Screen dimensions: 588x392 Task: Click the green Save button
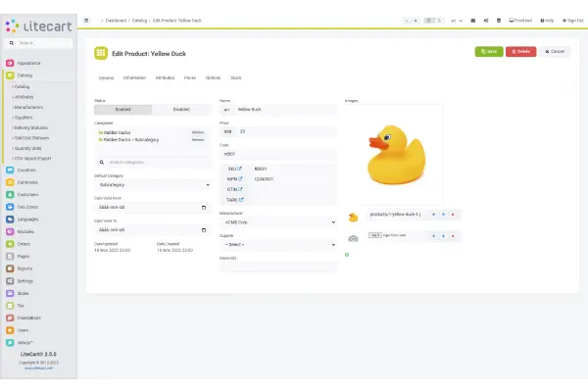(488, 51)
